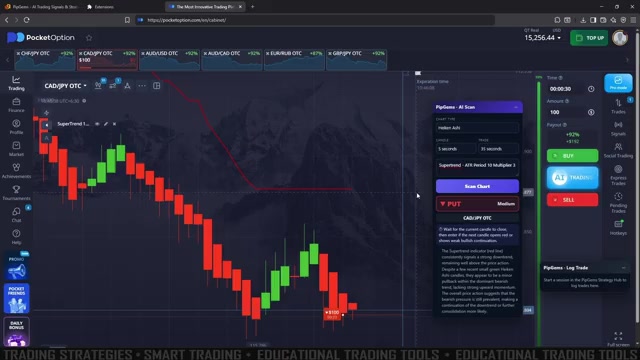Open the indicators icon in chart toolbar
The width and height of the screenshot is (640, 360).
(x=113, y=86)
